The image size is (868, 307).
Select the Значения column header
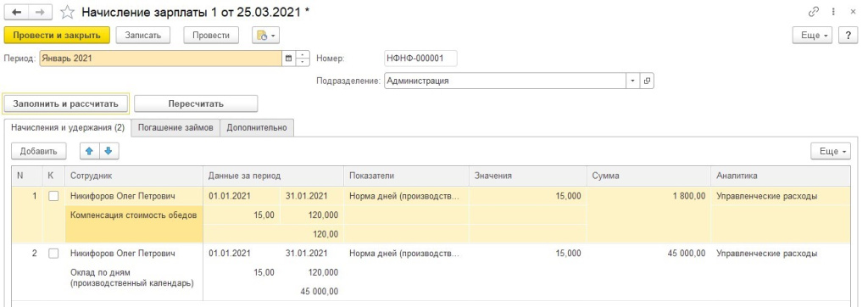point(527,176)
